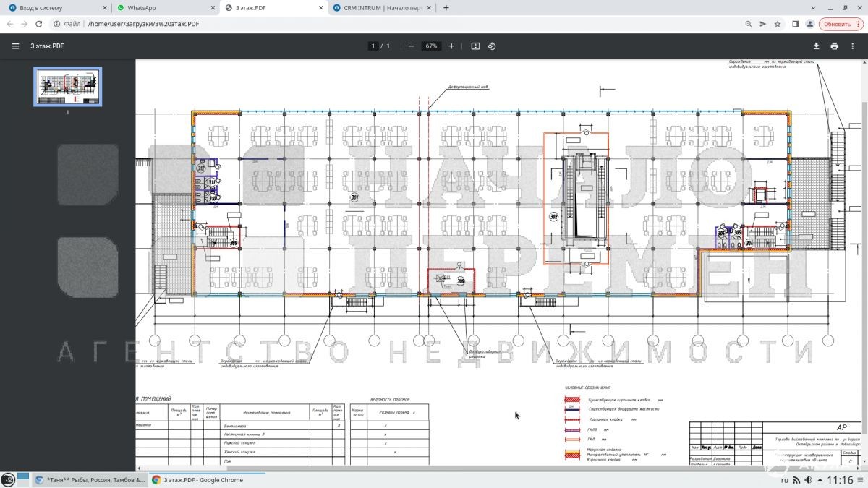Switch to CRM INTRUM tab

tap(380, 8)
